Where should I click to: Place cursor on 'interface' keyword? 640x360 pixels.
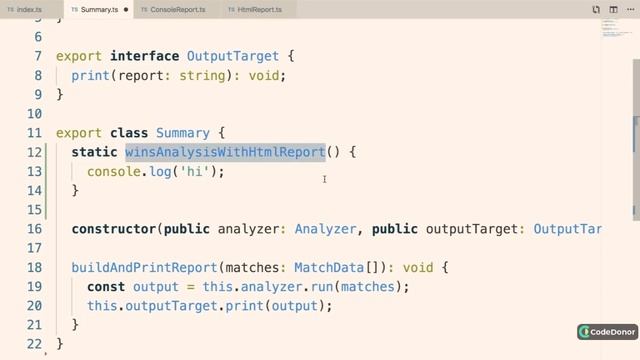144,56
